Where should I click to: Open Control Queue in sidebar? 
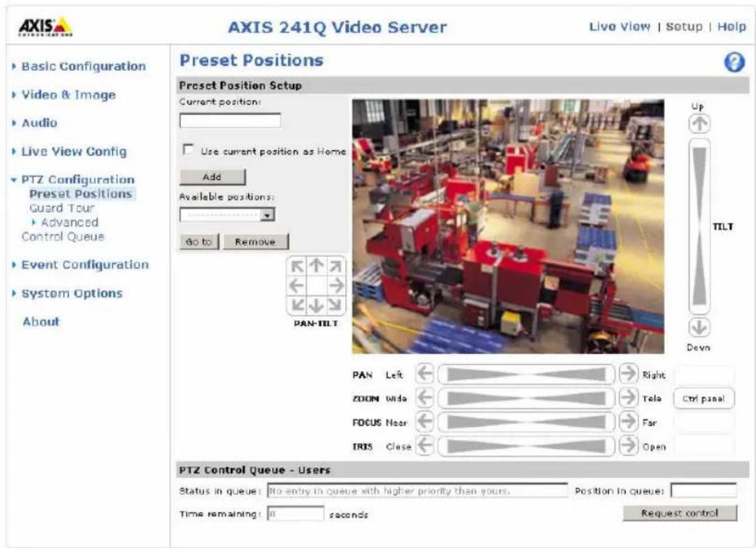point(63,237)
